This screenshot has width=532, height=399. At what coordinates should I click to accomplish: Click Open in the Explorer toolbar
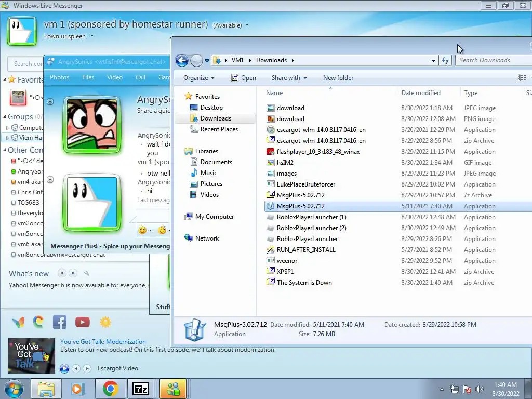tap(244, 78)
